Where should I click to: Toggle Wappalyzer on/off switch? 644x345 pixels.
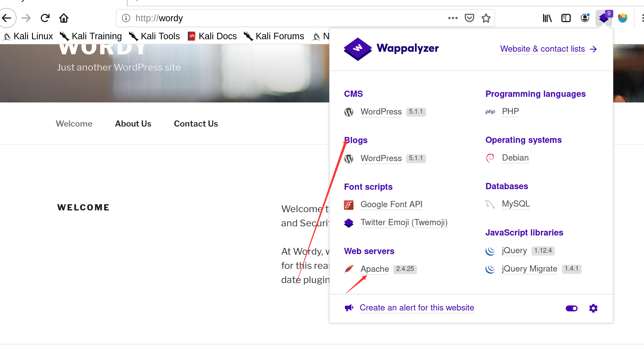point(572,308)
